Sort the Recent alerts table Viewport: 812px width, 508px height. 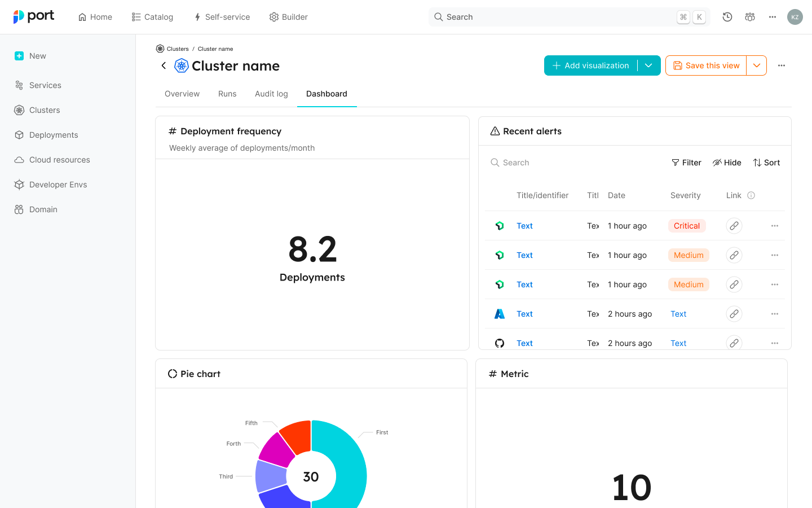point(766,163)
